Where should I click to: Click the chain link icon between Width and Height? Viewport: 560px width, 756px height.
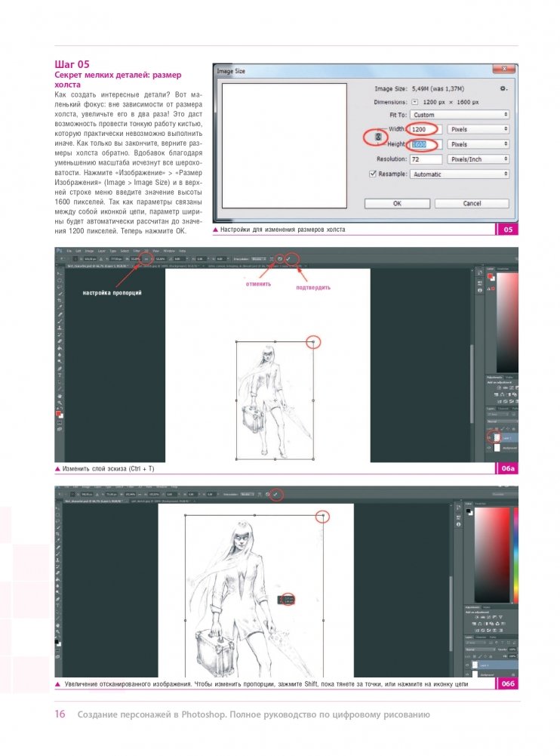tap(379, 137)
